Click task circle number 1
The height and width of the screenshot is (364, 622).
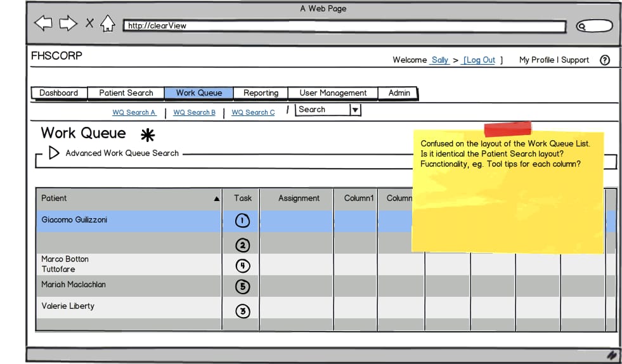click(x=242, y=221)
